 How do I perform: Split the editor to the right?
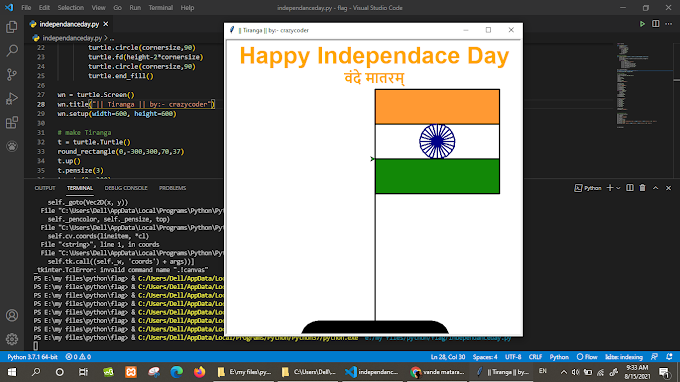[656, 24]
